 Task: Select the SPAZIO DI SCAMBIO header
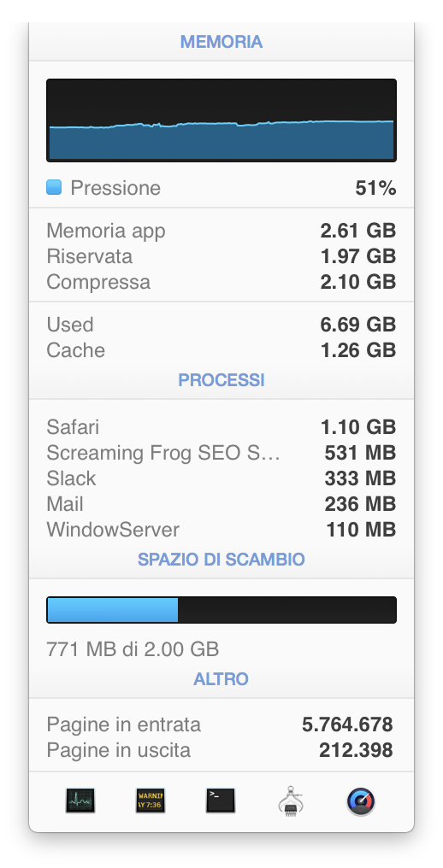click(x=221, y=559)
